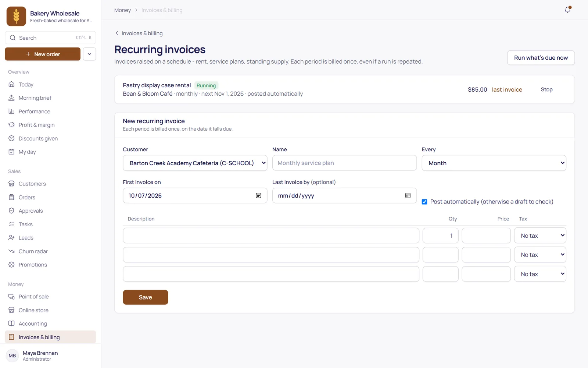The image size is (588, 368).
Task: Open notifications bell icon
Action: pyautogui.click(x=568, y=10)
